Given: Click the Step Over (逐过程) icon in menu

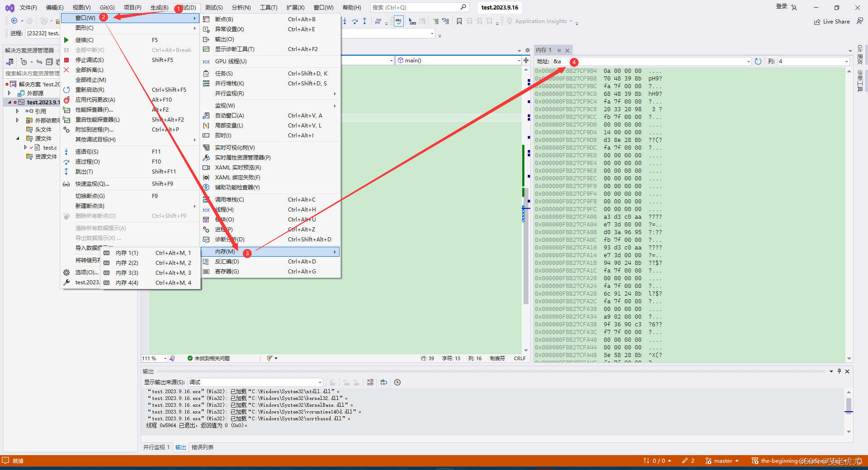Looking at the screenshot, I should tap(66, 162).
